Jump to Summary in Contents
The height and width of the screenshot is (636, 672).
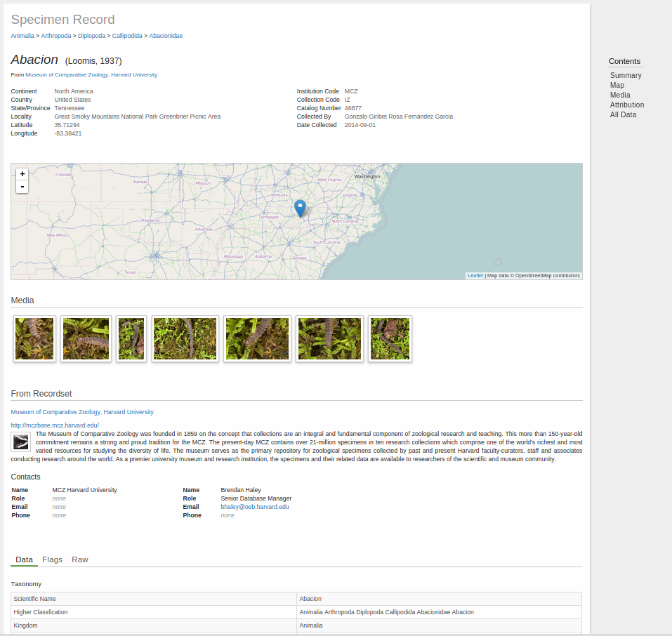(x=626, y=75)
